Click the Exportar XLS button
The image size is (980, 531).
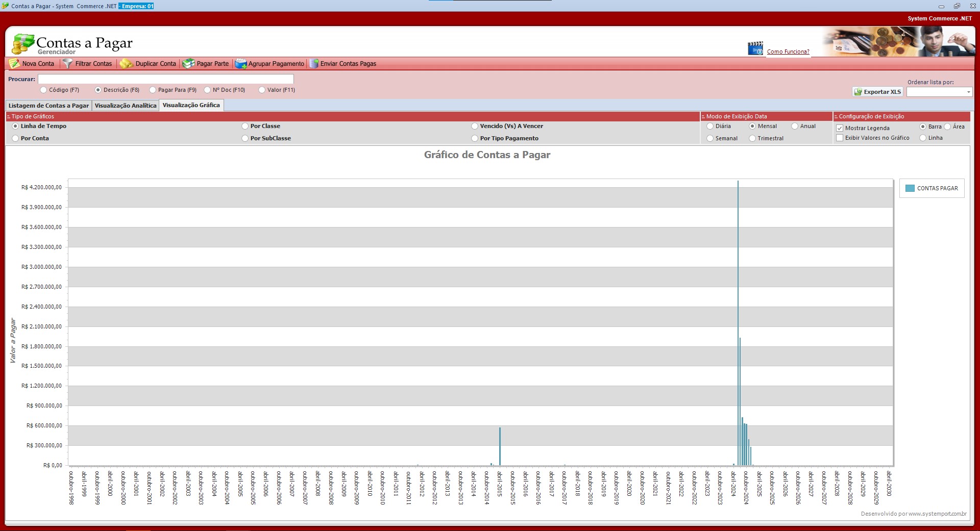[877, 92]
